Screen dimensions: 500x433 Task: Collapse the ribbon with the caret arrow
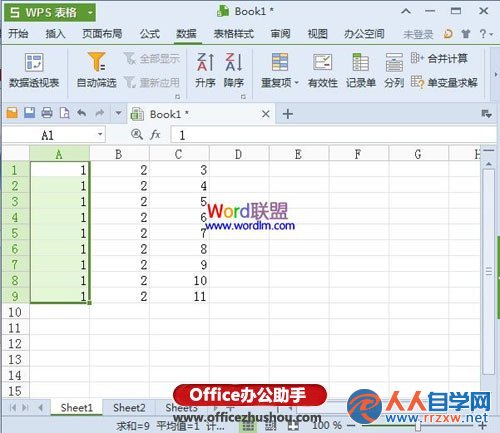click(406, 11)
